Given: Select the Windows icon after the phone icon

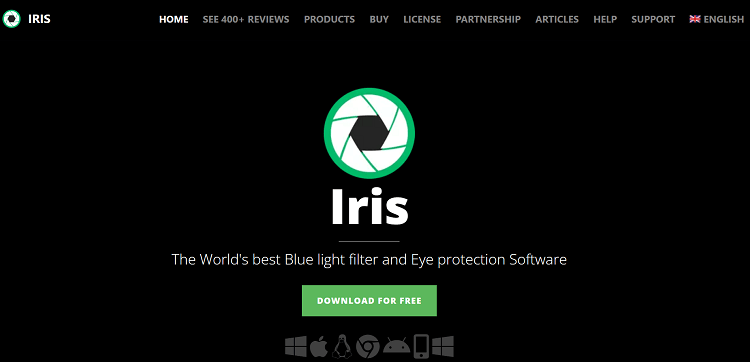Looking at the screenshot, I should coord(442,346).
